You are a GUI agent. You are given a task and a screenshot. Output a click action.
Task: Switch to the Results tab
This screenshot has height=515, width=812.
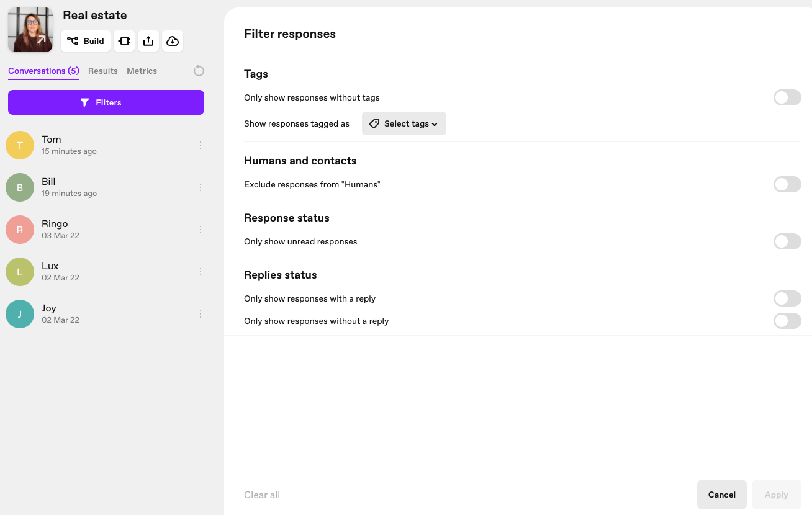click(103, 71)
